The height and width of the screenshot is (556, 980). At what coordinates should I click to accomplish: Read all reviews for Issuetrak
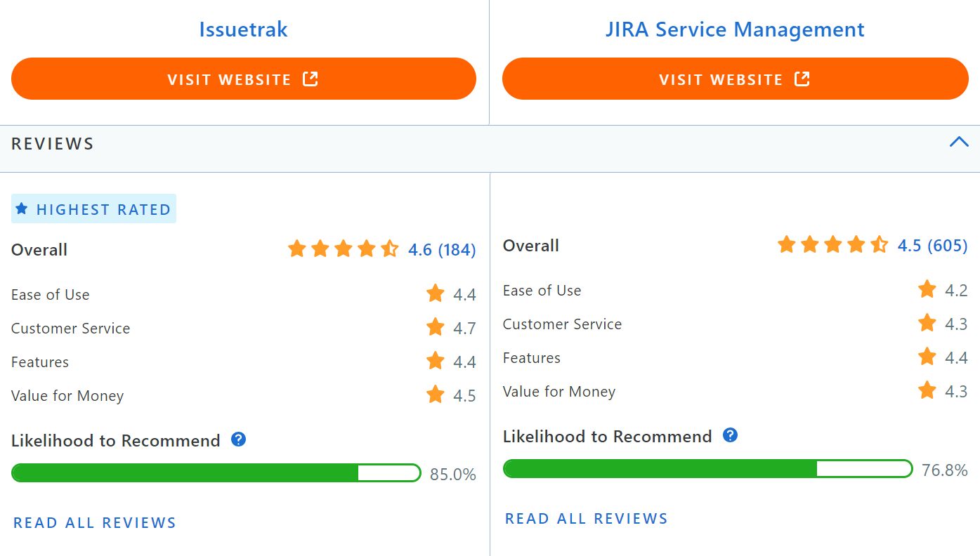pos(95,523)
